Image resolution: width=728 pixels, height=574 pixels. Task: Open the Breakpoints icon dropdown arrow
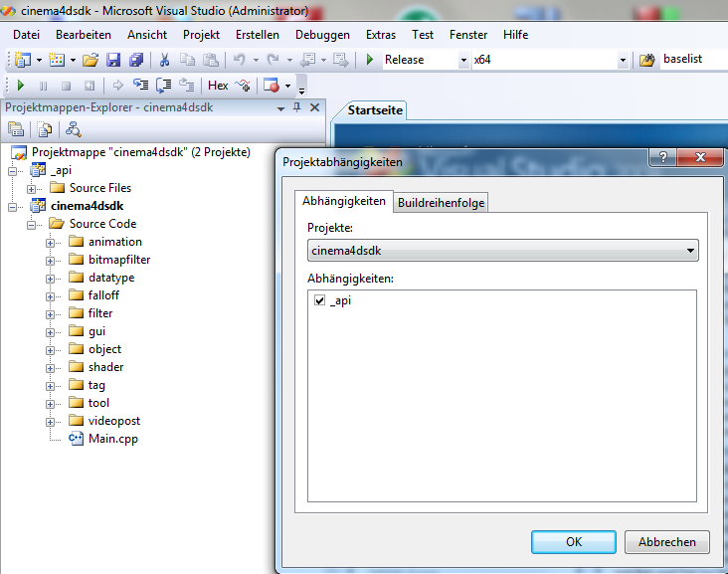tap(287, 86)
